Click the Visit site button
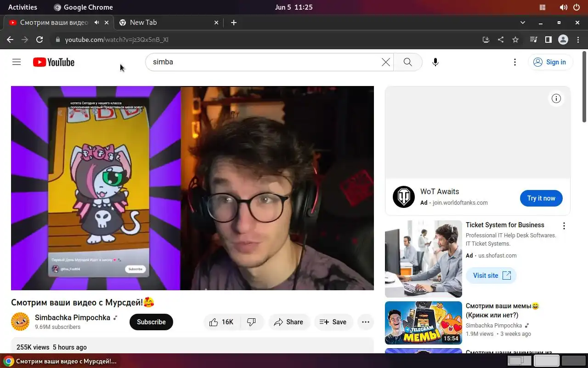The height and width of the screenshot is (368, 588). 491,276
